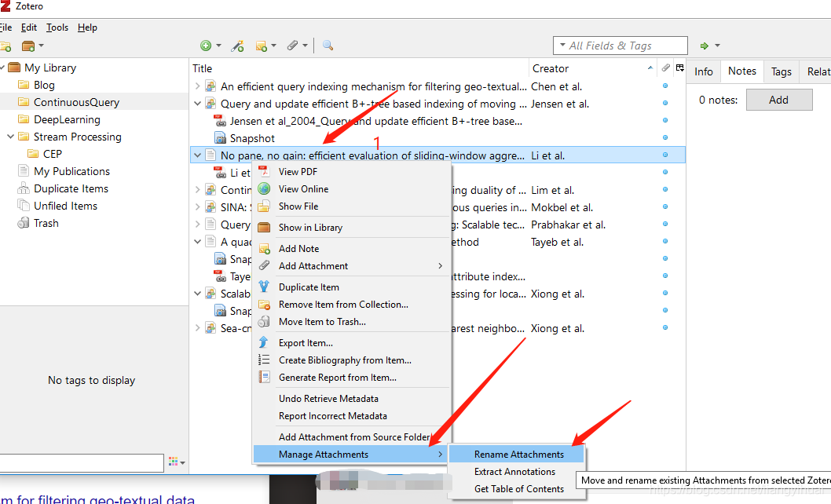Choose Report Incorrect Metadata
This screenshot has height=504, width=831.
pos(351,416)
